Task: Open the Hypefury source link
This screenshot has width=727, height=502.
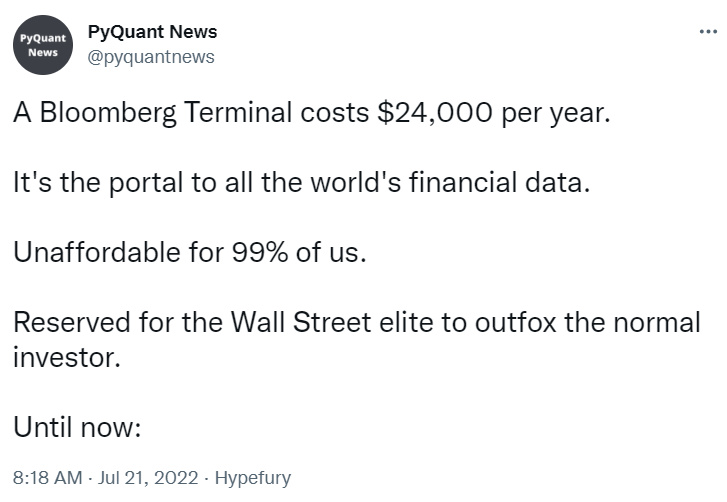Action: pyautogui.click(x=253, y=478)
